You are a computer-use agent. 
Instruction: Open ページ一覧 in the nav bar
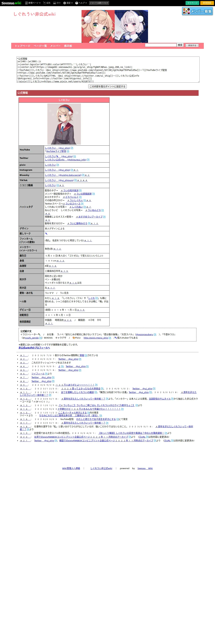(40, 46)
